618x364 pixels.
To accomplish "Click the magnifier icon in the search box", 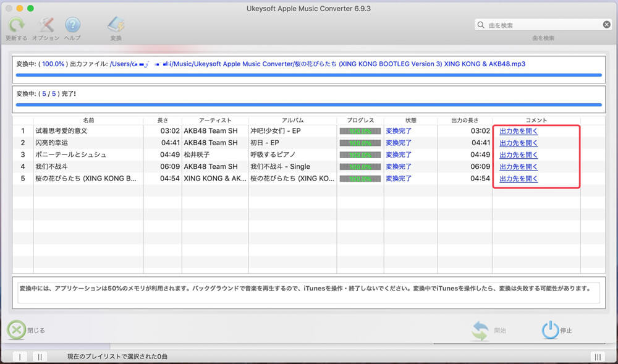I will click(481, 25).
